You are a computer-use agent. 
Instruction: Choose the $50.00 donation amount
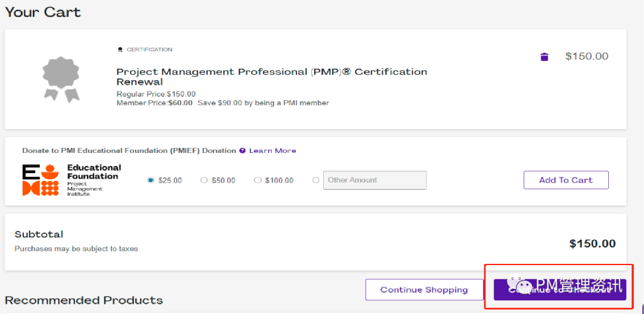pos(204,180)
